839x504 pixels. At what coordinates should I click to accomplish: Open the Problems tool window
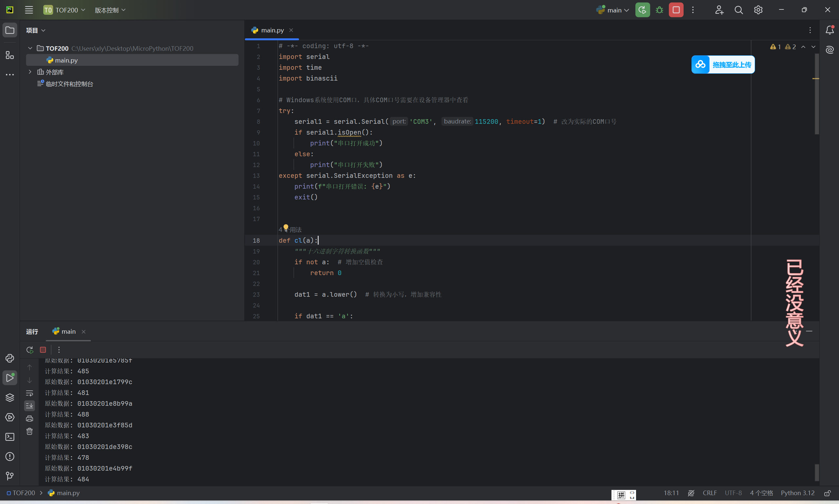pyautogui.click(x=10, y=457)
